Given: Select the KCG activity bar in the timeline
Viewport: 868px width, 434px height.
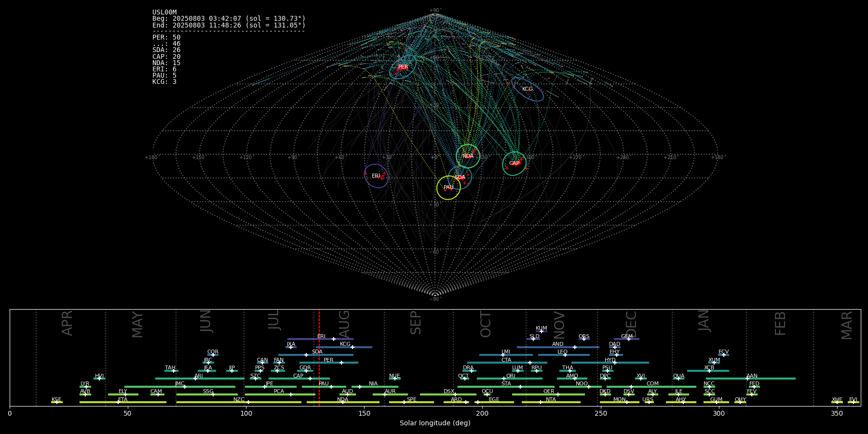Looking at the screenshot, I should (344, 347).
